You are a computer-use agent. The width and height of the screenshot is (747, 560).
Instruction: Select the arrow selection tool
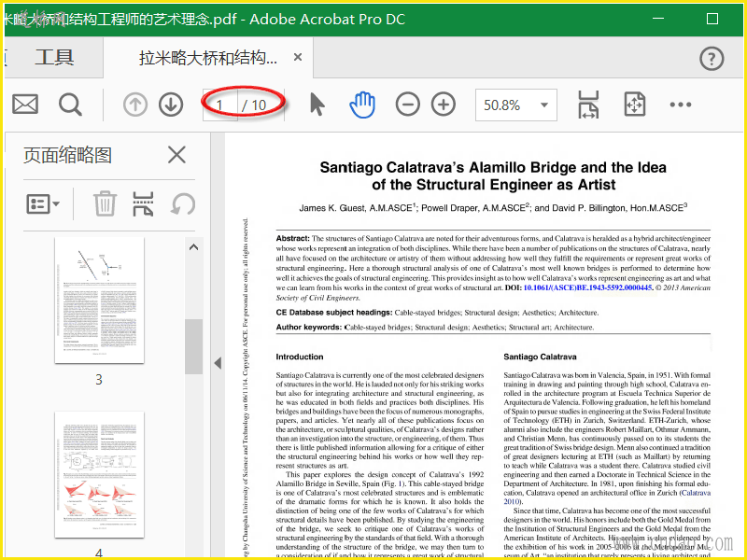pyautogui.click(x=317, y=105)
